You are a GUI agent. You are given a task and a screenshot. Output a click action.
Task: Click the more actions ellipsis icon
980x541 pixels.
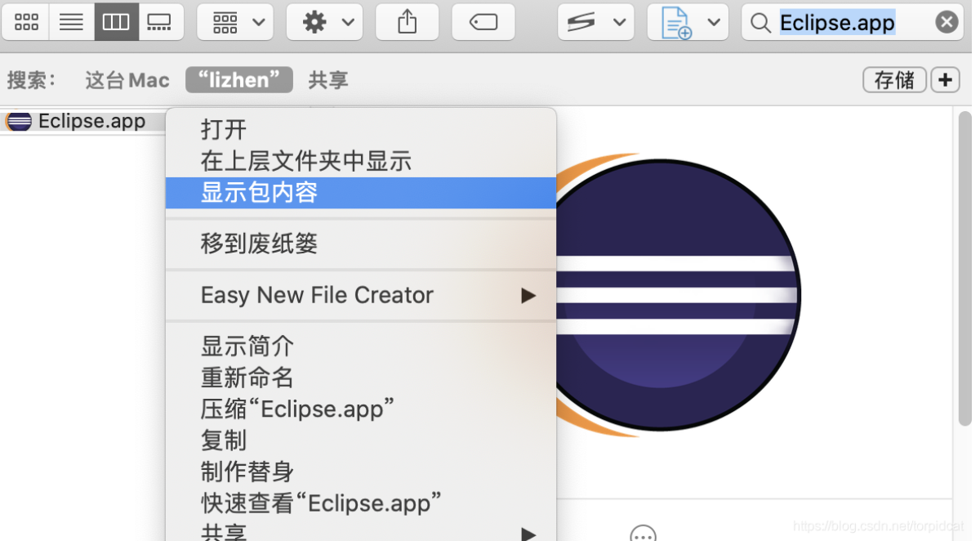point(644,535)
